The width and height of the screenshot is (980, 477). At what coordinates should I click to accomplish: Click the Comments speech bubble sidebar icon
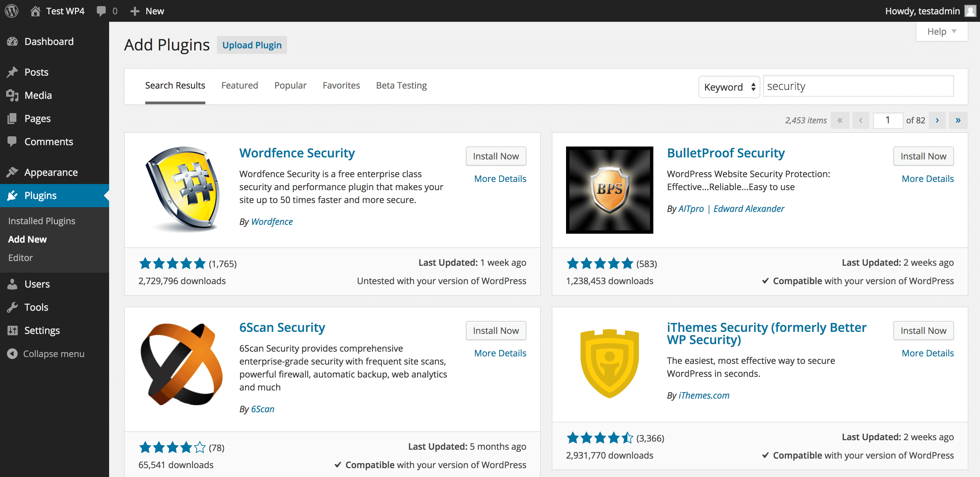(x=12, y=141)
